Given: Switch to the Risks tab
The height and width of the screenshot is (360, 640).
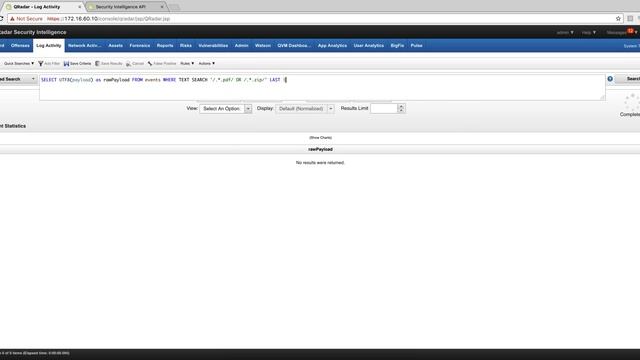Looking at the screenshot, I should (186, 46).
